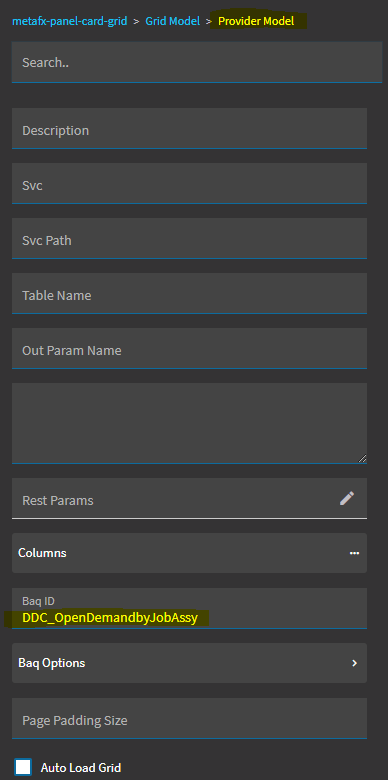This screenshot has width=388, height=780.
Task: Open the Columns ellipsis menu icon
Action: (354, 553)
